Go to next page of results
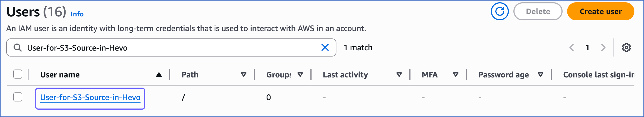Screen dimensions: 644x117 (x=603, y=47)
